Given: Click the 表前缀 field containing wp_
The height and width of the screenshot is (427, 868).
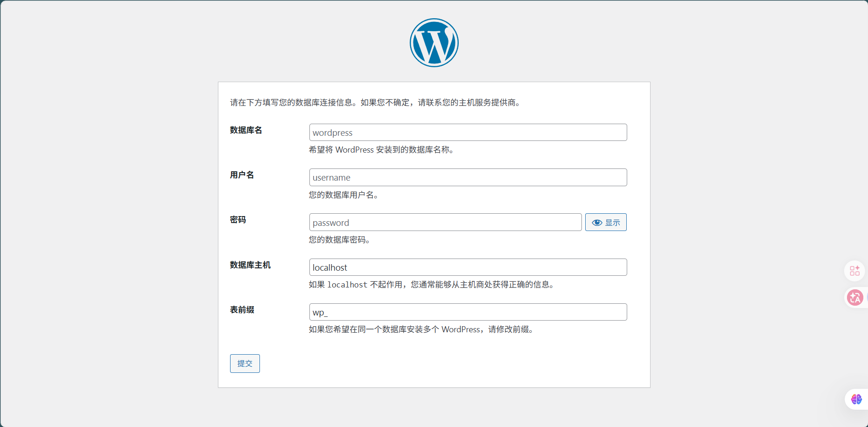Looking at the screenshot, I should tap(468, 312).
